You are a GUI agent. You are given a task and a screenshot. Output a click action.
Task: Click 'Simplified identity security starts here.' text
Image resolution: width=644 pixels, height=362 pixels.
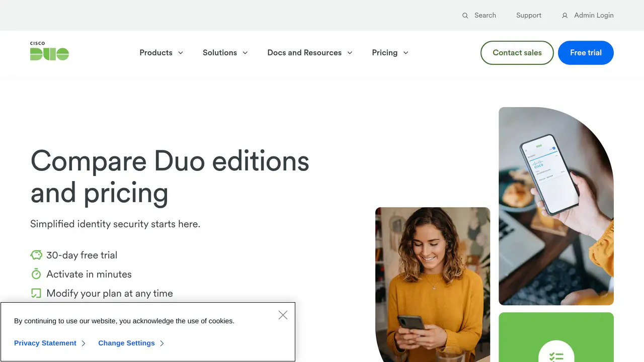pos(115,224)
